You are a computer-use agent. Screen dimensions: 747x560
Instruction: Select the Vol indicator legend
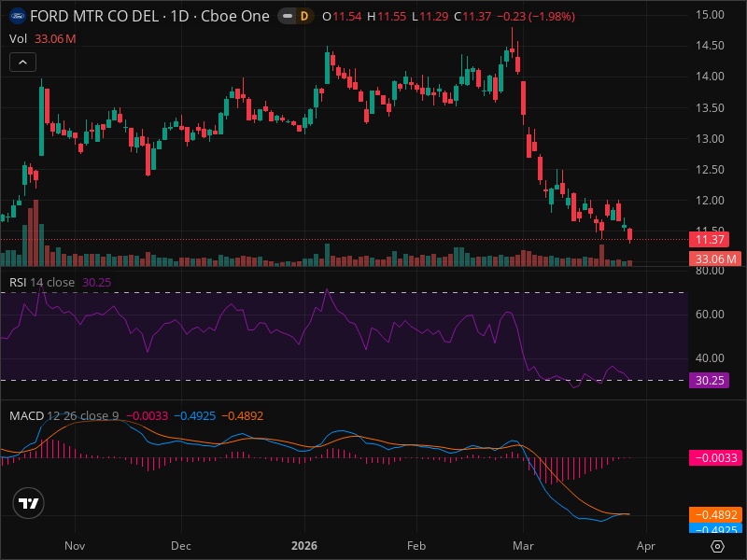pos(18,39)
